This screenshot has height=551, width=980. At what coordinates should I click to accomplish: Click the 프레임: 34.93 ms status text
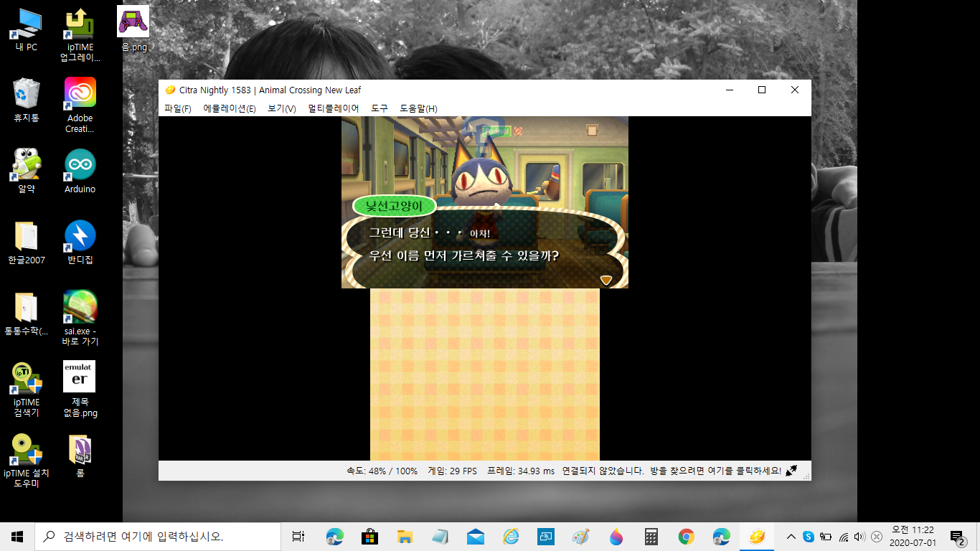point(520,471)
